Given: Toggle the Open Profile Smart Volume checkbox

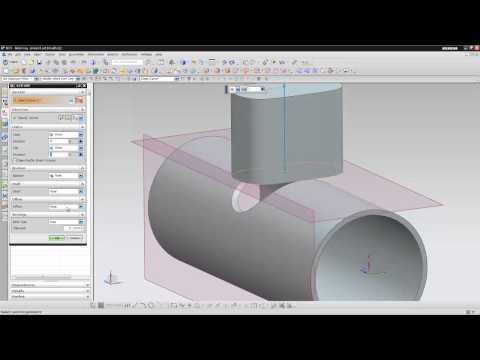Looking at the screenshot, I should (15, 160).
